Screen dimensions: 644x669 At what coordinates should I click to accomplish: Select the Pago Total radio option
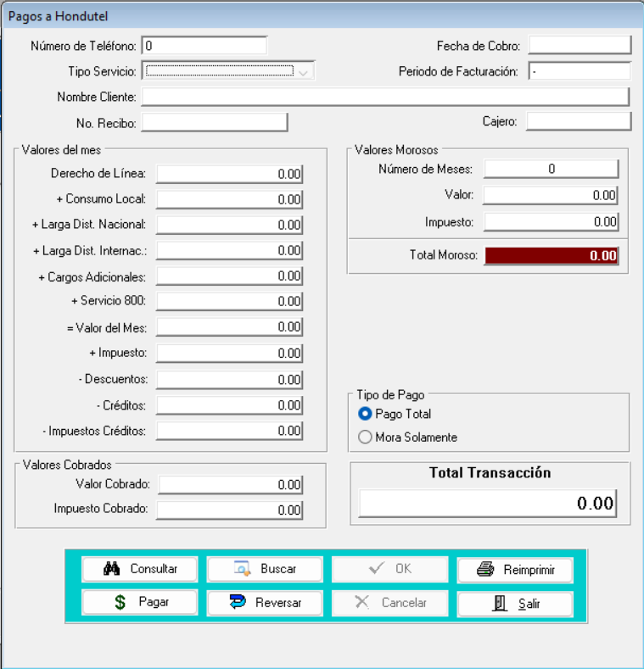click(x=366, y=414)
